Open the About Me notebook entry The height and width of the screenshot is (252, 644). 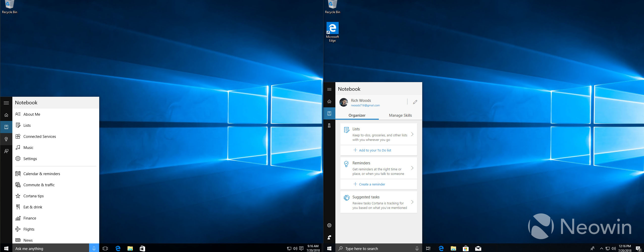click(x=32, y=114)
